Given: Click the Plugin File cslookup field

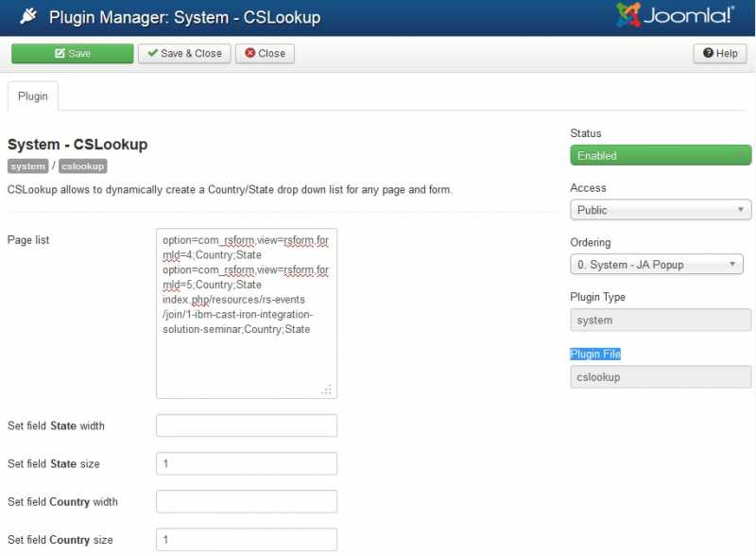Looking at the screenshot, I should tap(660, 376).
